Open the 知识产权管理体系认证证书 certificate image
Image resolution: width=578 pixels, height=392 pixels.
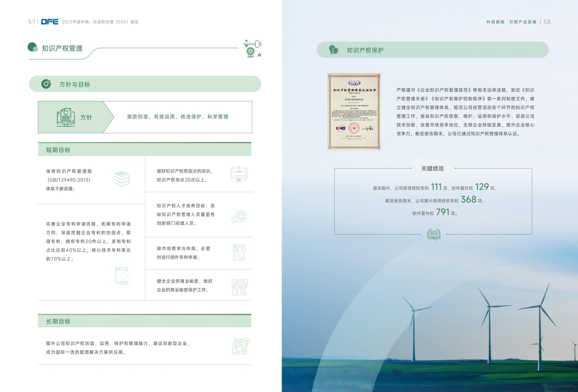point(353,111)
